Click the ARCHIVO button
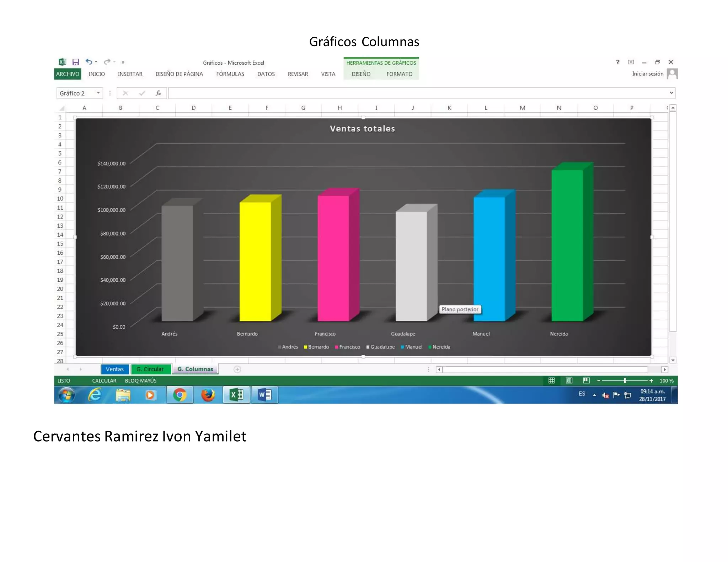 pyautogui.click(x=68, y=74)
